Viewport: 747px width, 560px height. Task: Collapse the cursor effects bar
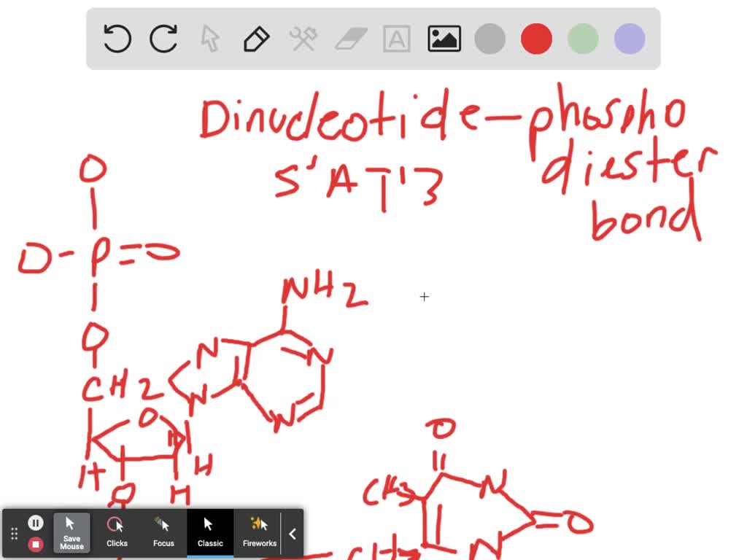pos(293,533)
